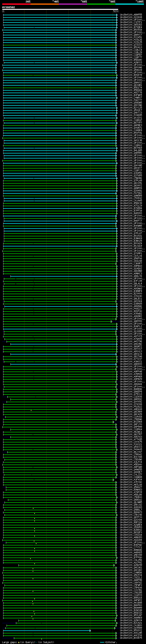Select the green ~80% legend color bar
Image resolution: width=146 pixels, height=644 pixels.
coord(101,4)
